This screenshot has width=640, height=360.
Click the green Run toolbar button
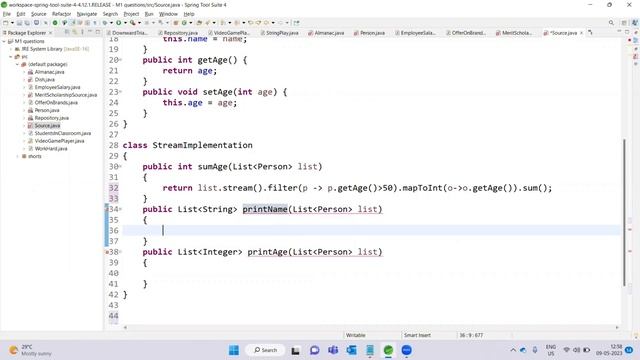118,23
